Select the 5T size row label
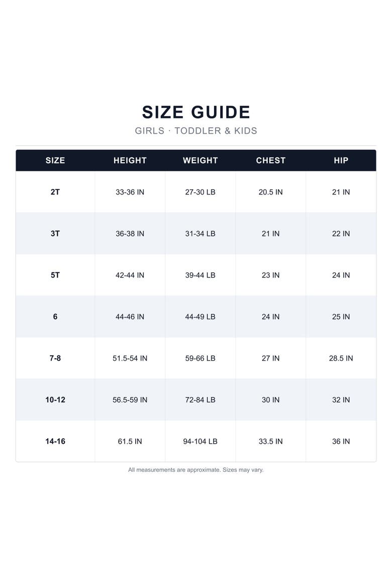 point(55,275)
